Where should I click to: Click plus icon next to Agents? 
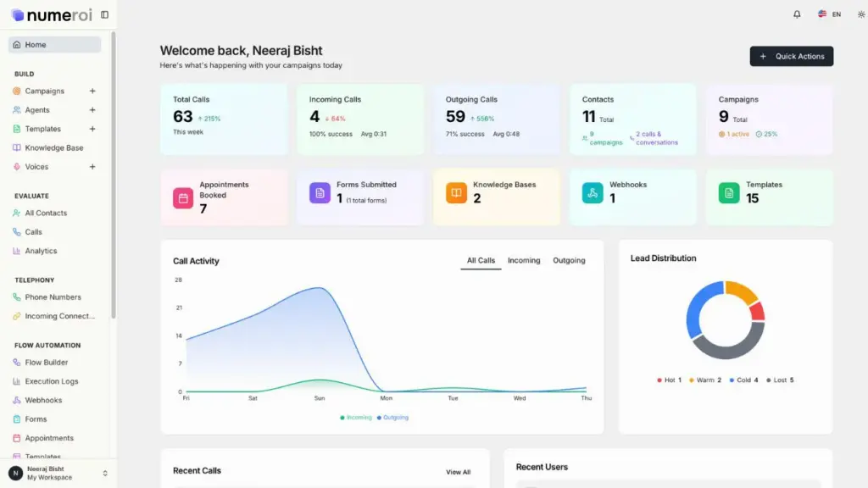click(92, 110)
